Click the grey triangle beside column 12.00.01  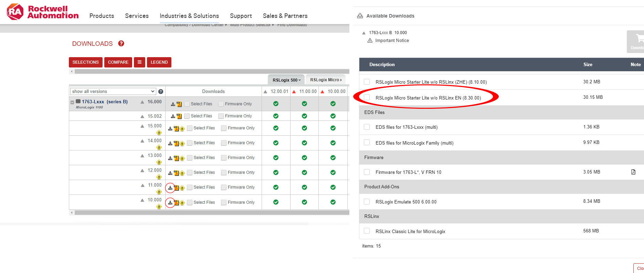coord(265,92)
